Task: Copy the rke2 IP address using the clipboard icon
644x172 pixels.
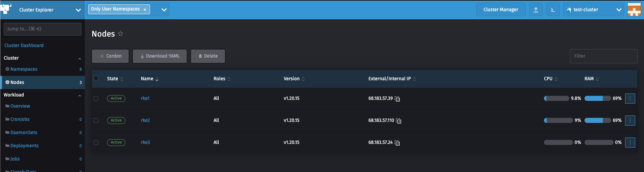Action: pos(399,121)
